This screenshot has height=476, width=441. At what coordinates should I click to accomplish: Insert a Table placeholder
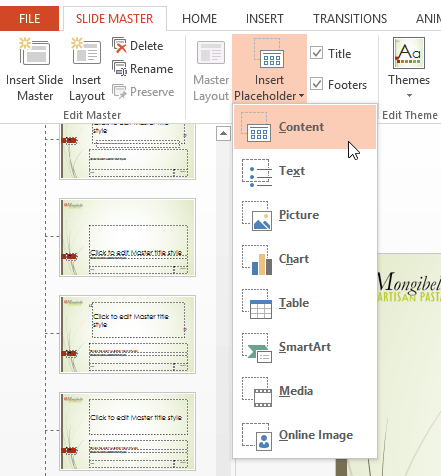click(305, 303)
